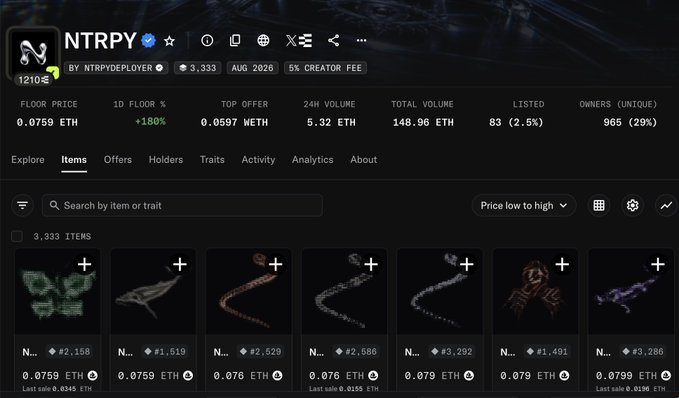Click the 3,333 supply badge
679x398 pixels.
[197, 68]
